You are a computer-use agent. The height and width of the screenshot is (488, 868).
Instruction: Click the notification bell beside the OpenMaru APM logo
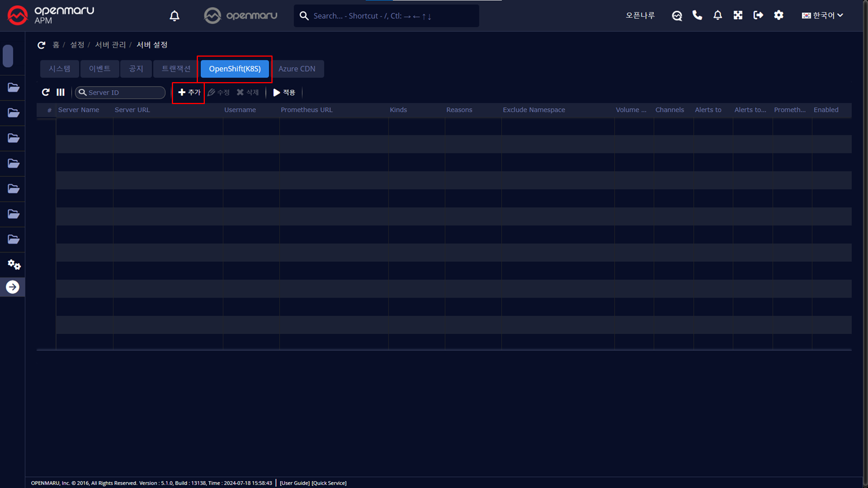[x=174, y=16]
